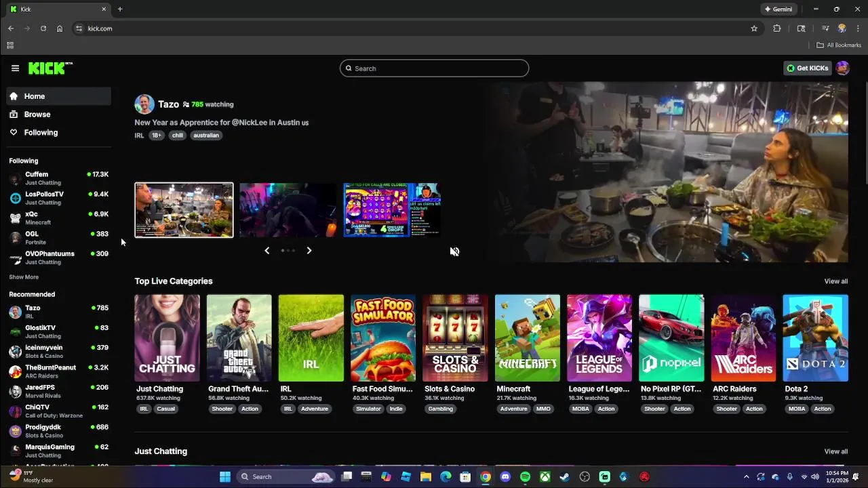This screenshot has width=868, height=488.
Task: Click the Casual tag under Just Chatting
Action: [166, 409]
